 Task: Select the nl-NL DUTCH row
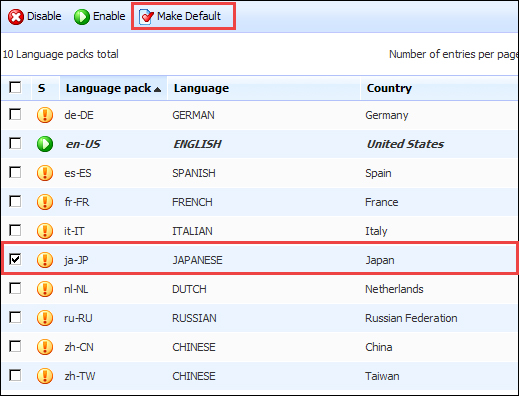[x=259, y=289]
